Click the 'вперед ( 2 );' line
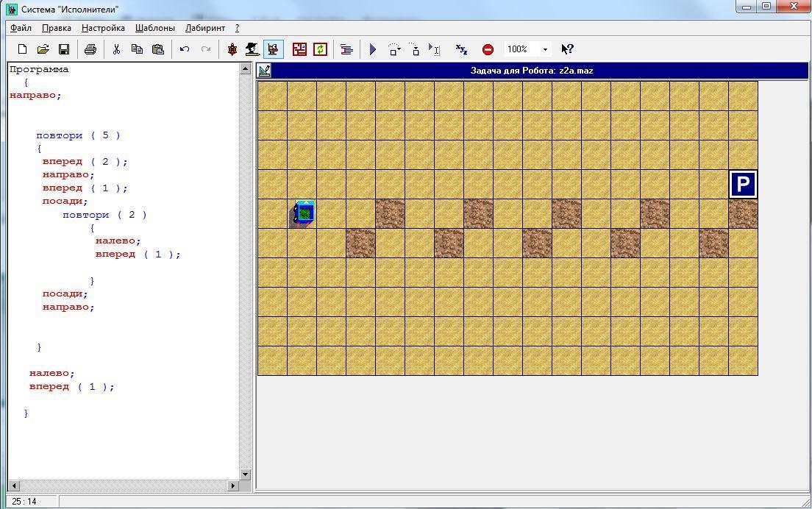812x509 pixels. coord(85,162)
